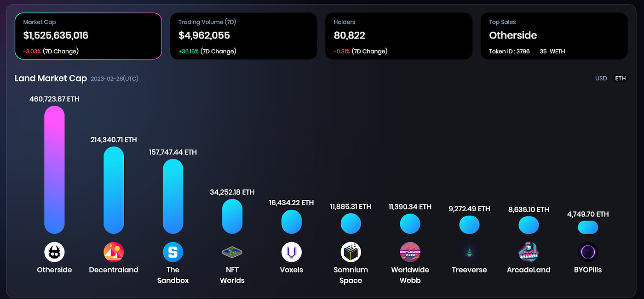
Task: Switch the chart currency to USD
Action: pyautogui.click(x=601, y=79)
